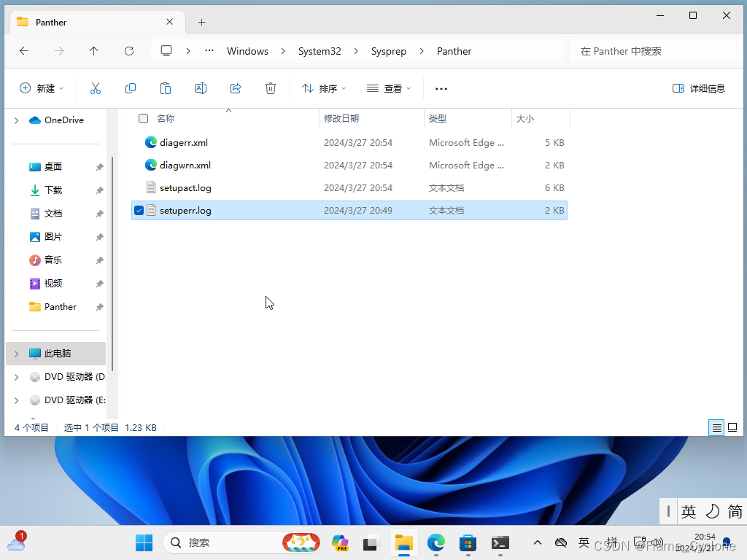Image resolution: width=747 pixels, height=560 pixels.
Task: Navigate to Sysprep in breadcrumb
Action: 389,51
